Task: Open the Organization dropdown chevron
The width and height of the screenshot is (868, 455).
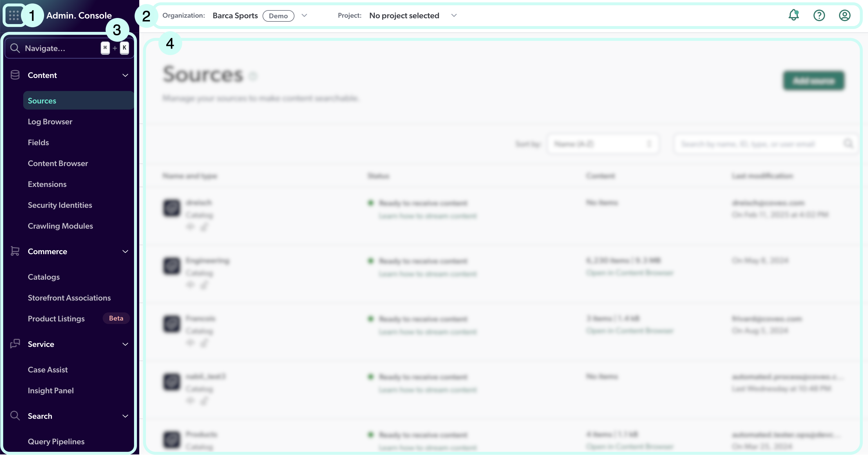Action: (304, 15)
